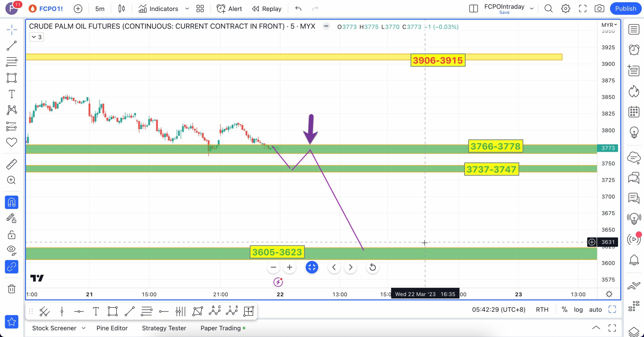The width and height of the screenshot is (644, 337).
Task: Expand the collapsed indicator legend showing 3
Action: [x=36, y=37]
